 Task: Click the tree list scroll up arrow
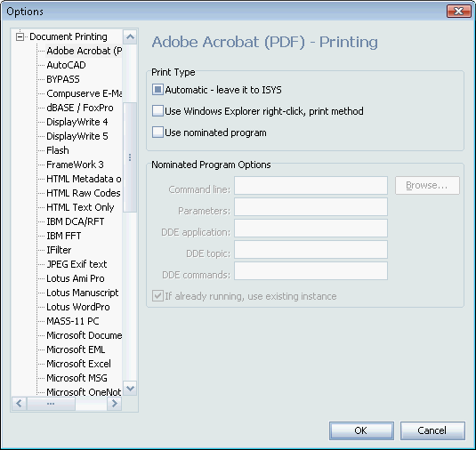tap(130, 37)
